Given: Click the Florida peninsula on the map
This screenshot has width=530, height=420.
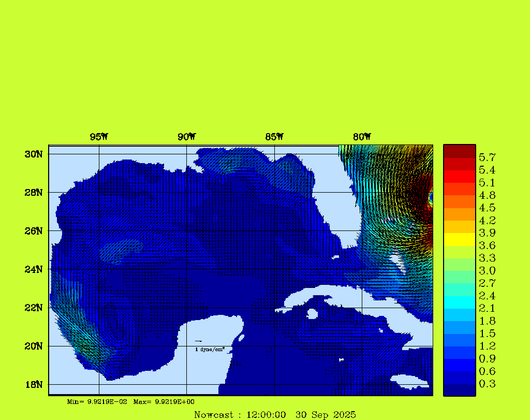Looking at the screenshot, I should pos(339,207).
